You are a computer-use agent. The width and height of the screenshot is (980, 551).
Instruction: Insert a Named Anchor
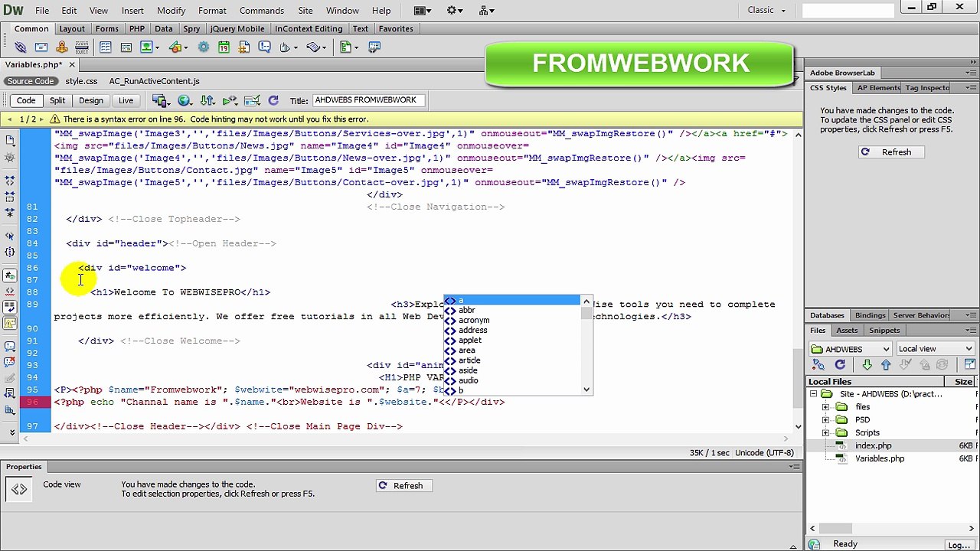62,47
